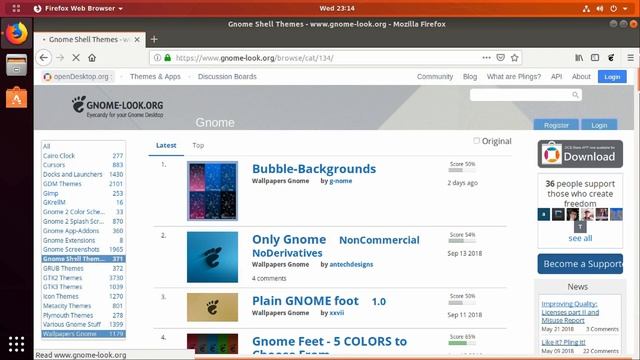Image resolution: width=640 pixels, height=360 pixels.
Task: Switch to the Latest tab
Action: [x=166, y=145]
